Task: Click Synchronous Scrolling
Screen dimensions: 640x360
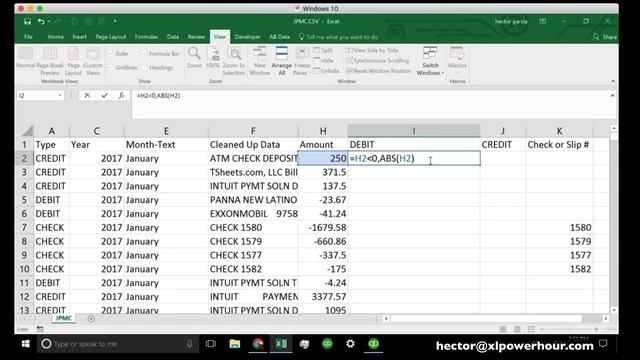Action: pyautogui.click(x=377, y=60)
